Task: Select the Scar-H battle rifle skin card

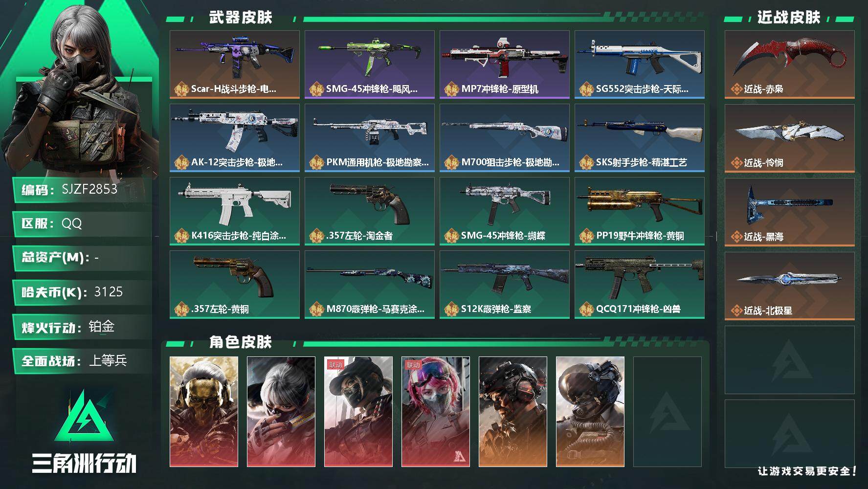Action: pos(235,65)
